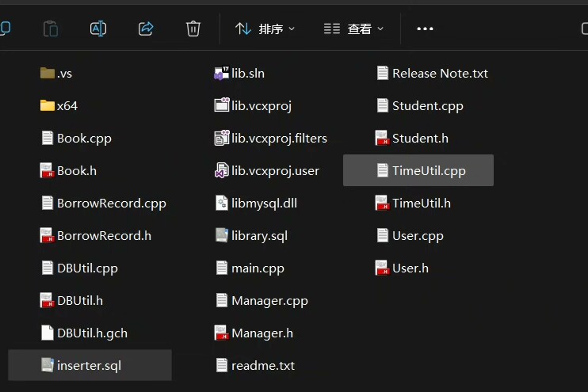
Task: Click the file name text lib.vcxproj.user
Action: 275,172
